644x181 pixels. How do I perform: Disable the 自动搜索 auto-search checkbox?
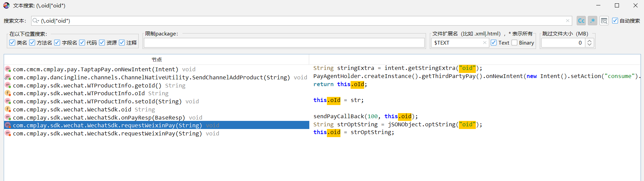point(615,21)
